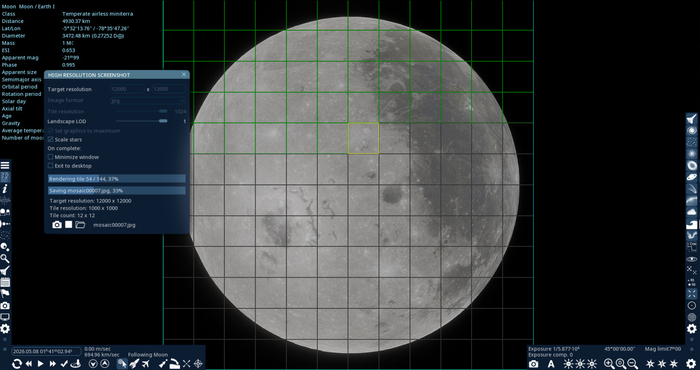
Task: Click the Tile resolution slider
Action: coord(142,111)
